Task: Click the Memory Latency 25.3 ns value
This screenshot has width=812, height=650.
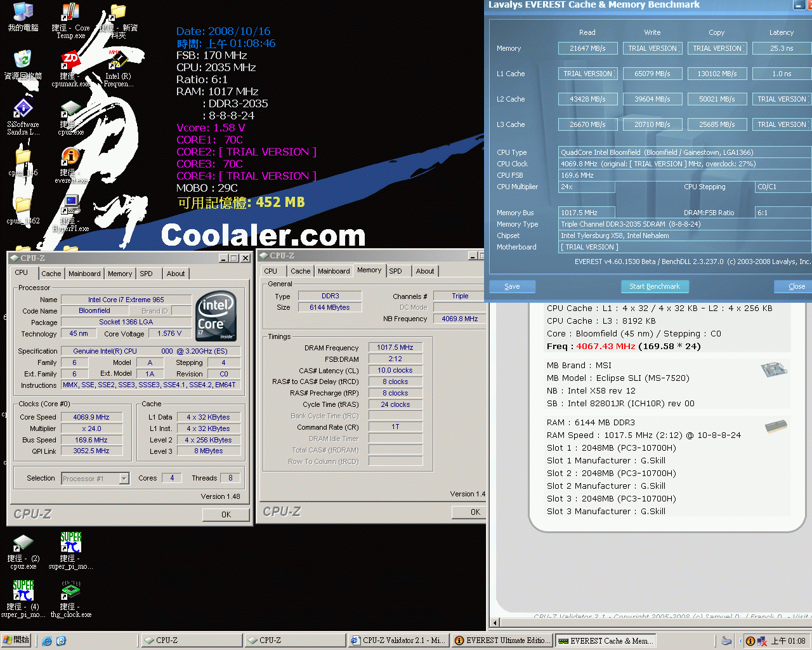Action: click(x=782, y=48)
